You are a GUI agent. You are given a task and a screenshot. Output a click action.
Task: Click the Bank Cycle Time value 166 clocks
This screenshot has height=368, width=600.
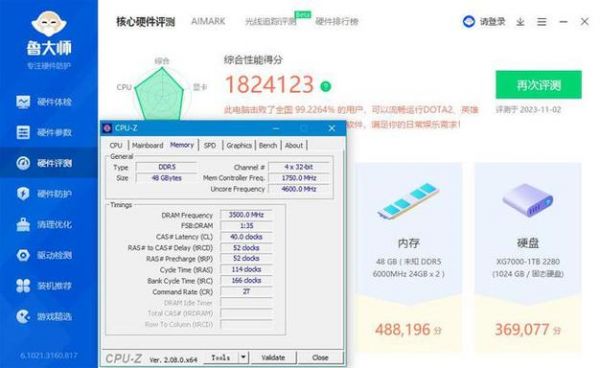pyautogui.click(x=246, y=281)
